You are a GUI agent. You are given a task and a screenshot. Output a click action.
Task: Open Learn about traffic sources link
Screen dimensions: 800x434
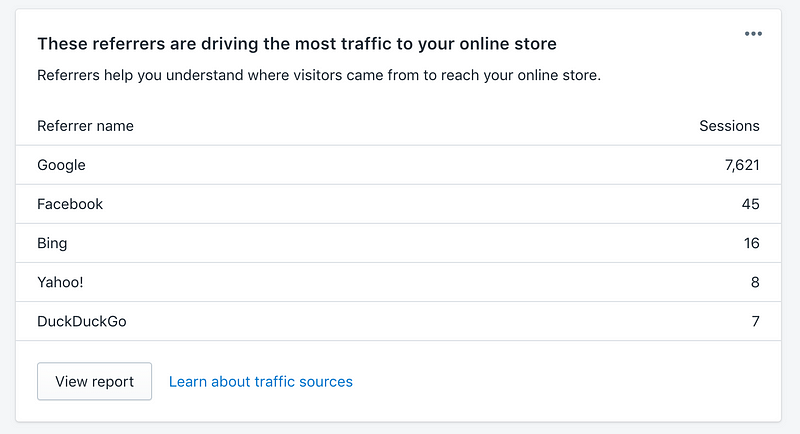pos(261,381)
